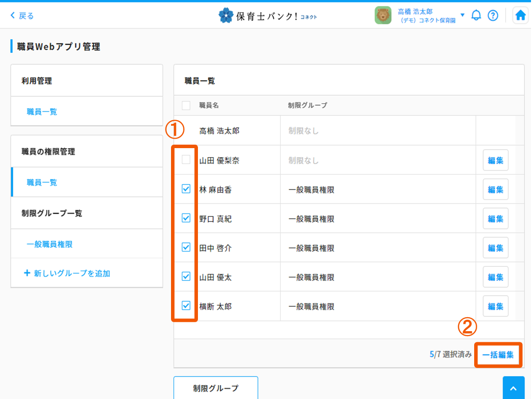Toggle the select-all checkbox in table header
Image resolution: width=532 pixels, height=399 pixels.
coord(186,105)
